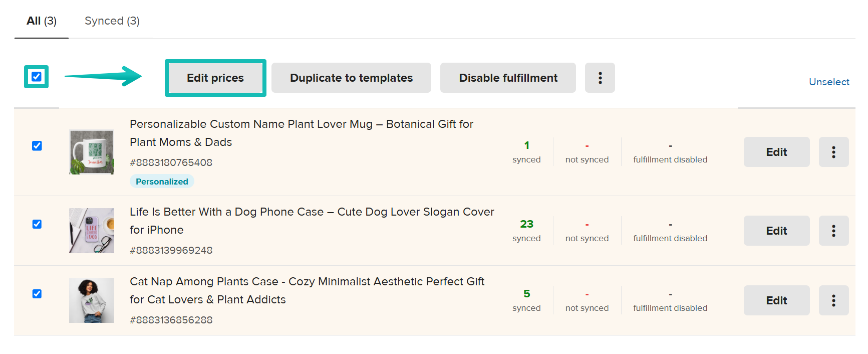Image resolution: width=868 pixels, height=354 pixels.
Task: Open bulk actions three-dot menu
Action: 600,78
